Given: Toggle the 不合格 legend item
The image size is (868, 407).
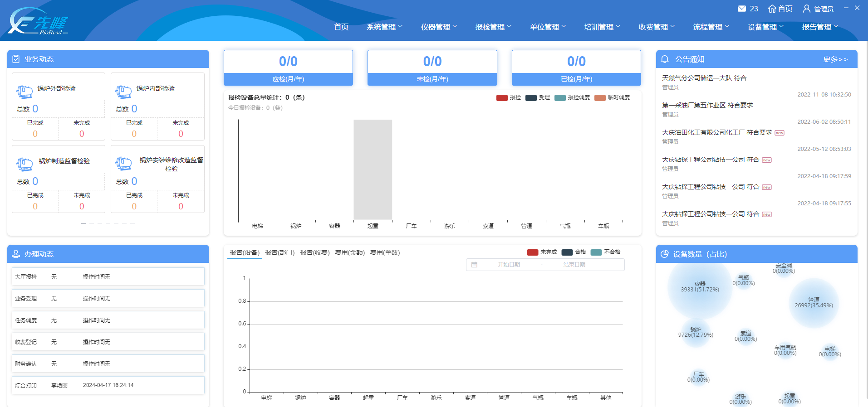Looking at the screenshot, I should click(606, 252).
